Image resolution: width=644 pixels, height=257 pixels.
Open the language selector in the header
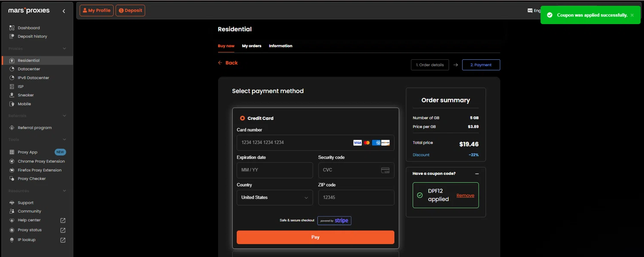point(535,11)
